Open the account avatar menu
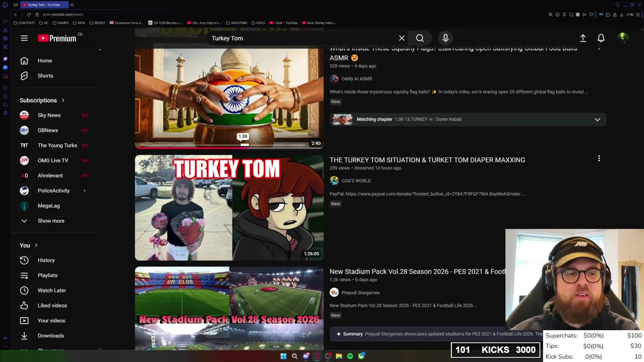This screenshot has width=644, height=362. (x=623, y=38)
